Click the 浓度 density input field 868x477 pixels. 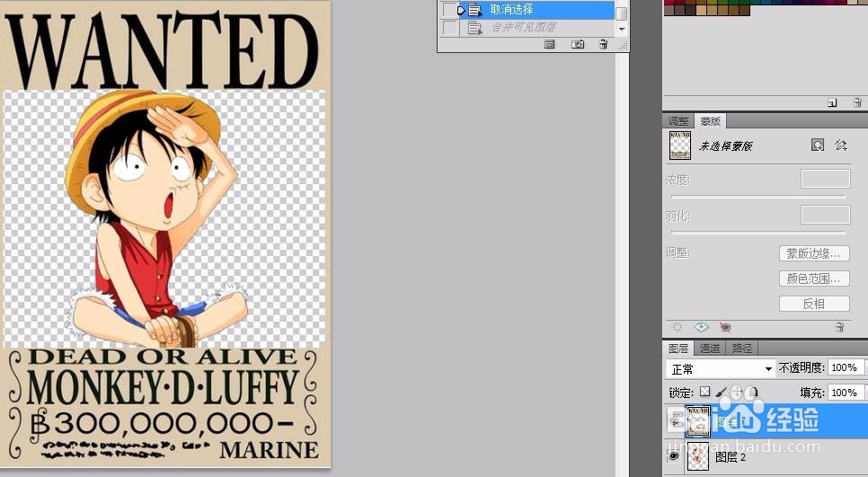(x=826, y=180)
